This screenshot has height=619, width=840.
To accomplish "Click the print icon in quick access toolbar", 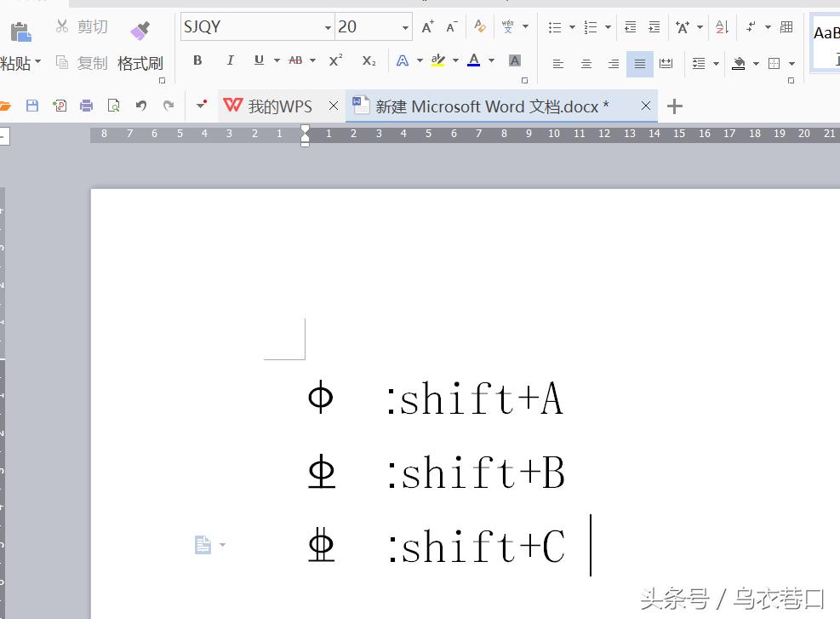I will click(86, 106).
